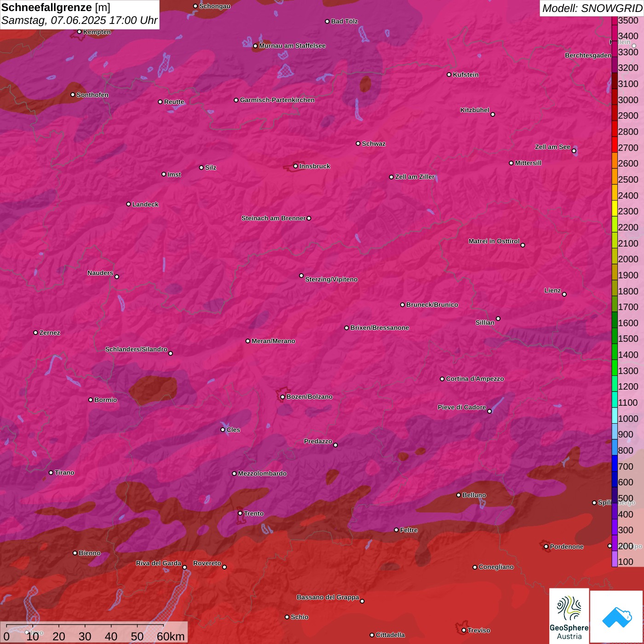This screenshot has height=644, width=644.
Task: Click the Belluno location dot
Action: coord(458,495)
